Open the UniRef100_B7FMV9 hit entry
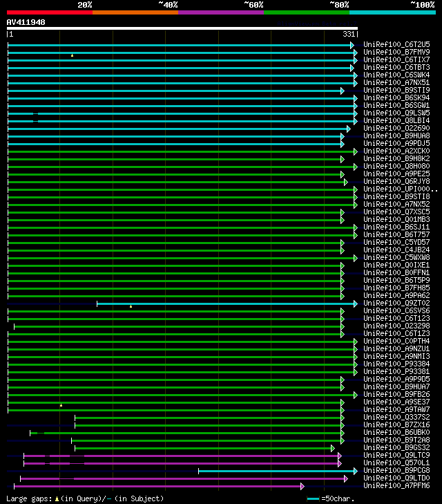Image resolution: width=442 pixels, height=504 pixels. 396,52
